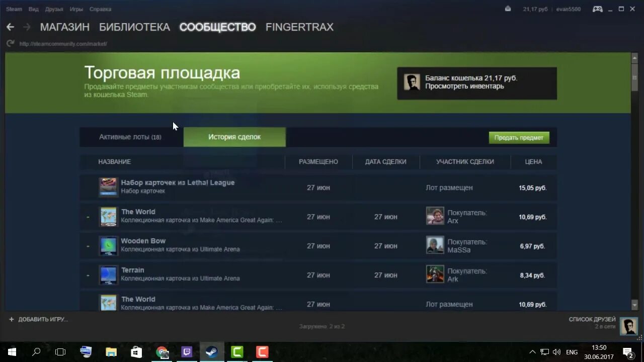Open СПИСОК ДРУЗЕЙ at the bottom right
The height and width of the screenshot is (362, 644).
click(592, 319)
